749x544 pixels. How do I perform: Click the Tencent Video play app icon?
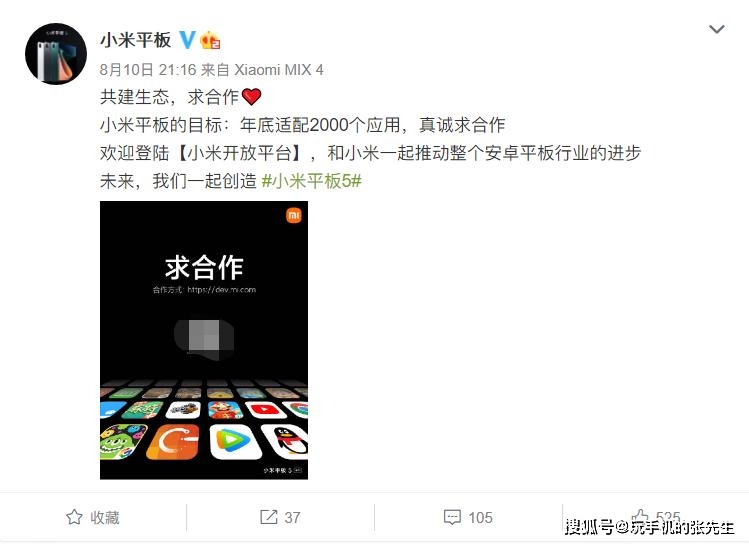point(233,441)
